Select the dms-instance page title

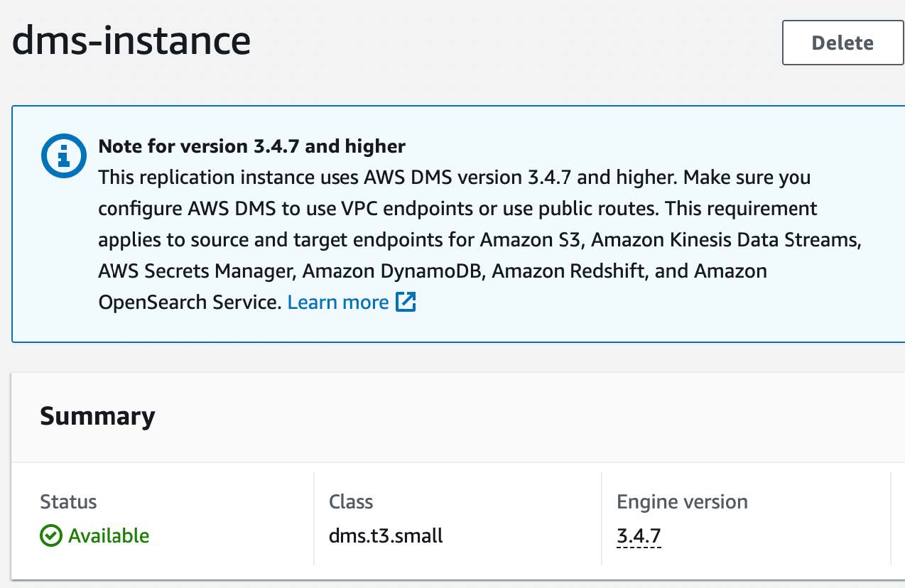[x=132, y=41]
